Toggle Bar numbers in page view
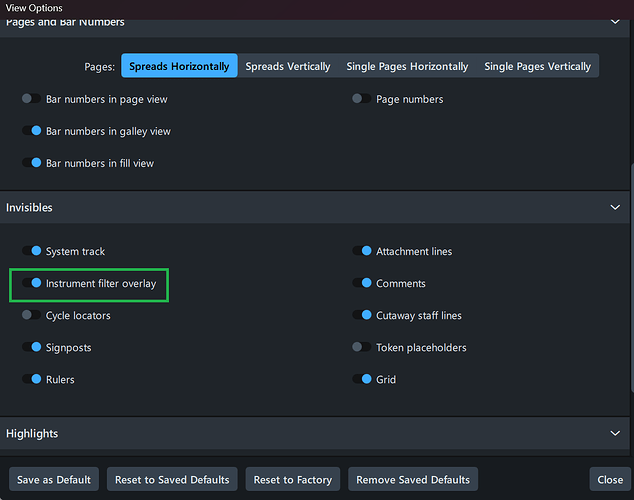This screenshot has height=500, width=634. [x=32, y=99]
